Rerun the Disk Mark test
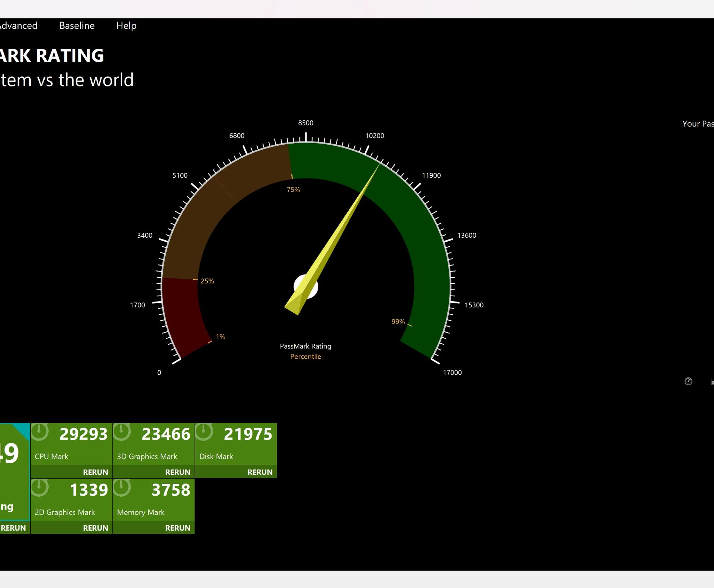Screen dimensions: 714x588 tap(260, 472)
